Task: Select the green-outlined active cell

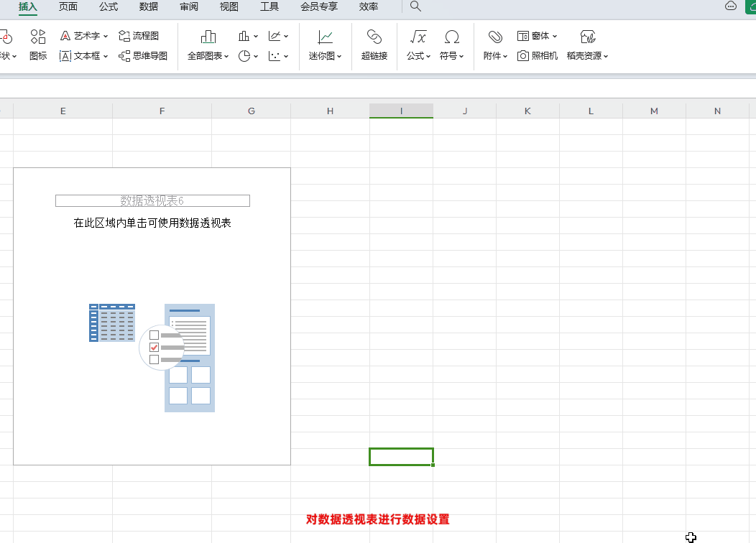Action: click(x=401, y=457)
